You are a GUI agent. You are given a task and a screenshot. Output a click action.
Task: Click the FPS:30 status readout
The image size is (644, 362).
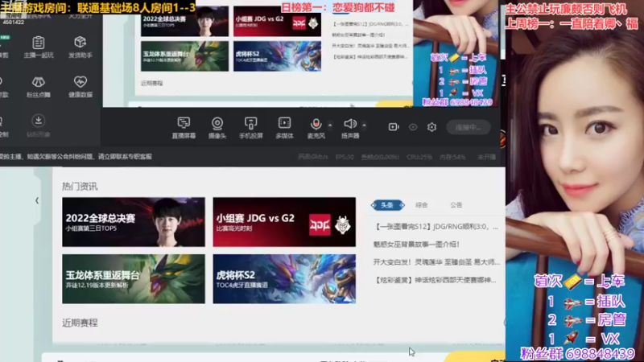point(345,157)
